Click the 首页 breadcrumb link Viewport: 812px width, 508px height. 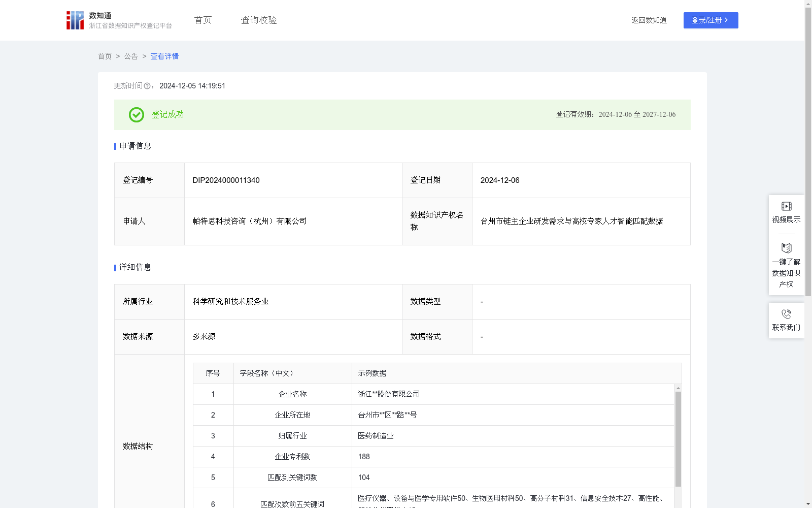(105, 56)
